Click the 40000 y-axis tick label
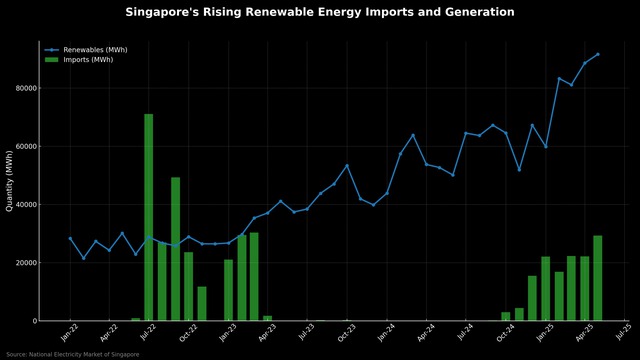 pos(26,204)
